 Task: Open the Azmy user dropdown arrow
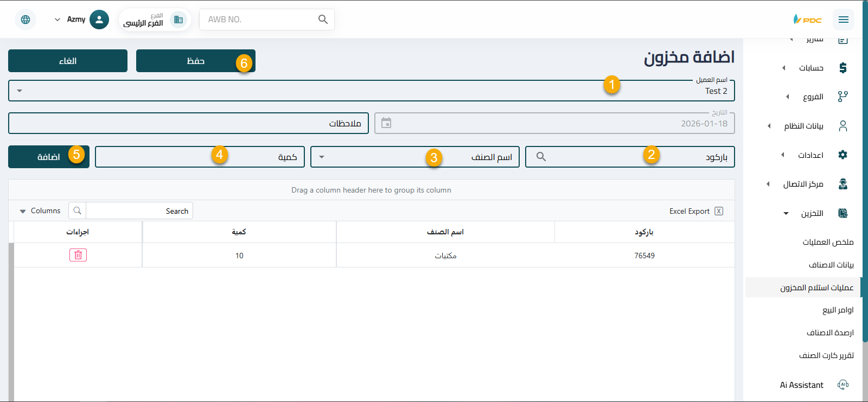click(x=58, y=20)
